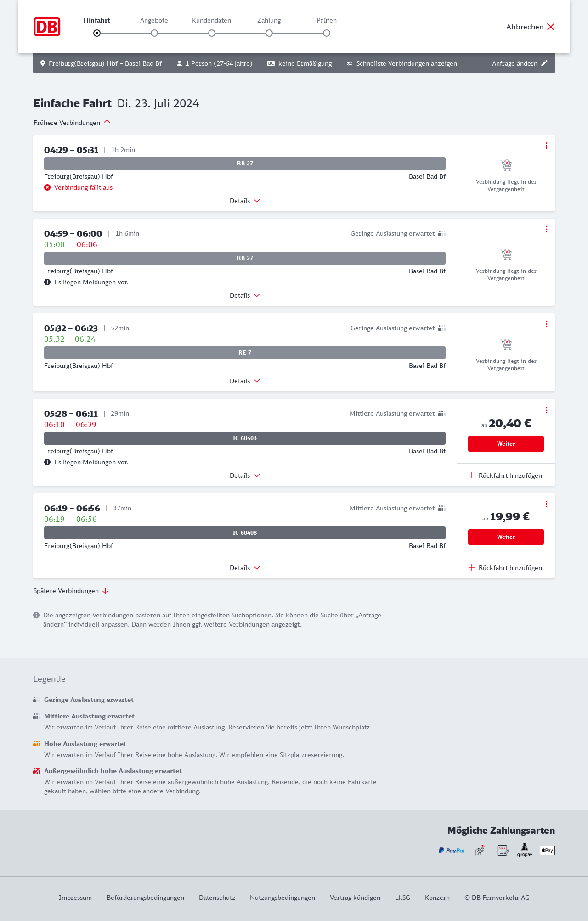Expand Details for the RE 7 connection
The image size is (588, 921).
[245, 381]
